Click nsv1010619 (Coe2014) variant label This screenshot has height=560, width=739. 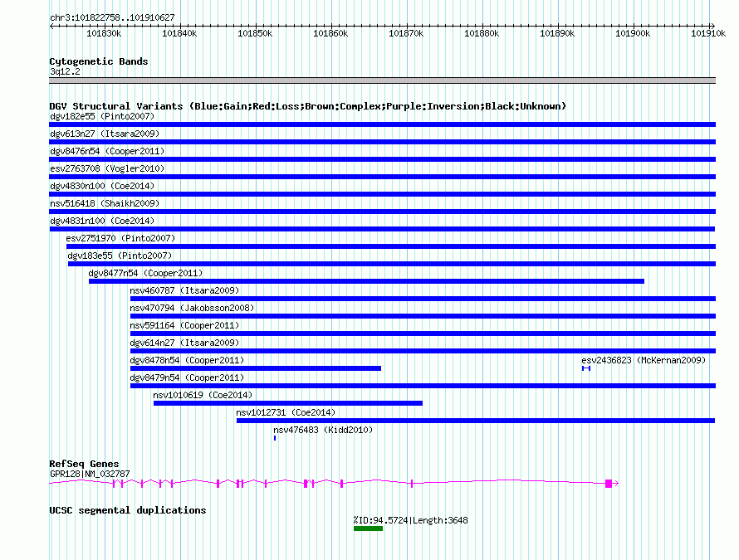tap(203, 395)
